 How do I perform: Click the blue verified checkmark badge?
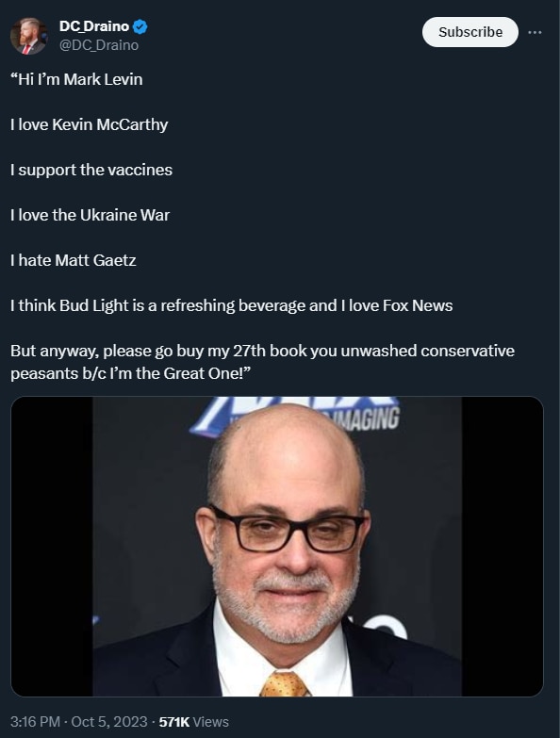pos(140,26)
